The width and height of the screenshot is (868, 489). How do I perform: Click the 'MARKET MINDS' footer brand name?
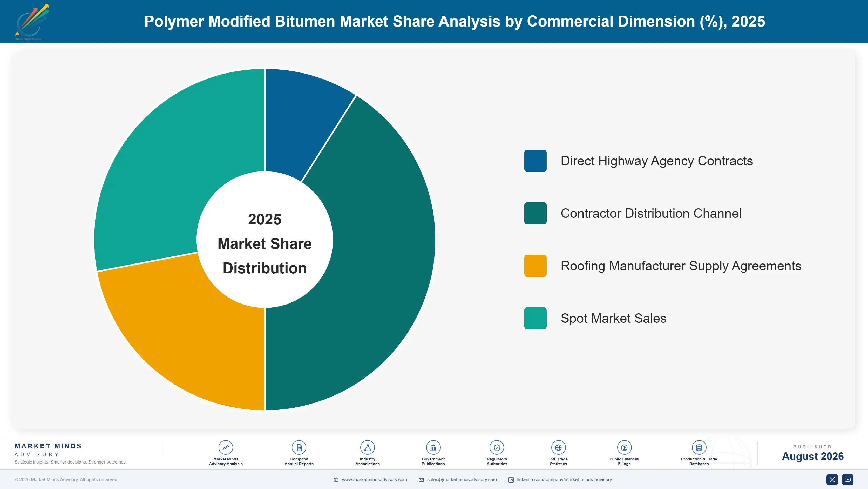48,446
